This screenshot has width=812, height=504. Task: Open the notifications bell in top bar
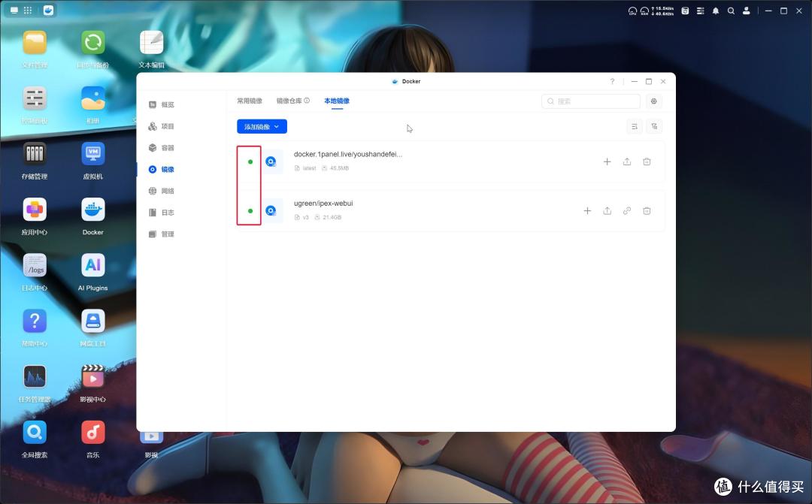pyautogui.click(x=716, y=11)
